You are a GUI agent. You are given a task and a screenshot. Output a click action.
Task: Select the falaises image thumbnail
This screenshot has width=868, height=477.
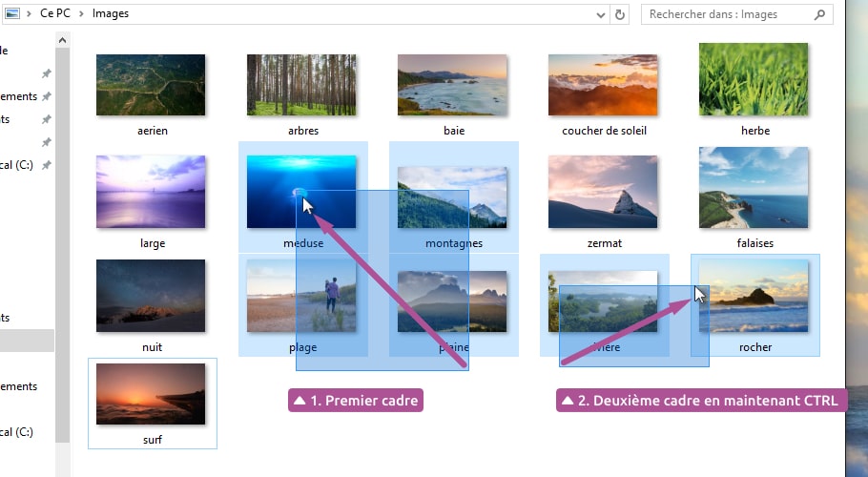pyautogui.click(x=754, y=188)
